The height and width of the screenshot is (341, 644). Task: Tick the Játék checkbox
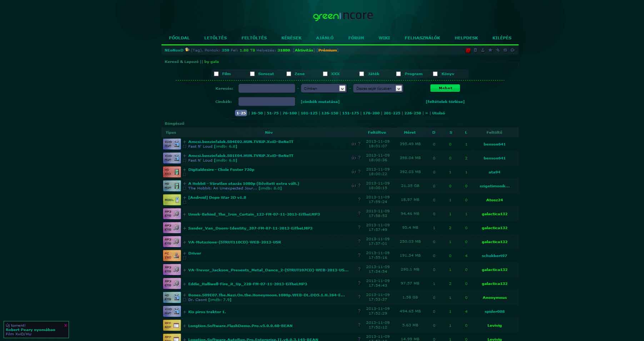(x=361, y=74)
